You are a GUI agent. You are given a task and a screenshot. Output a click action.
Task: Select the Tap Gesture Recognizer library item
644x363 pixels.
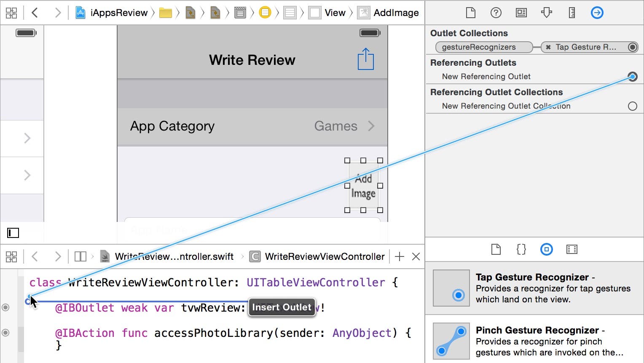[x=534, y=288]
